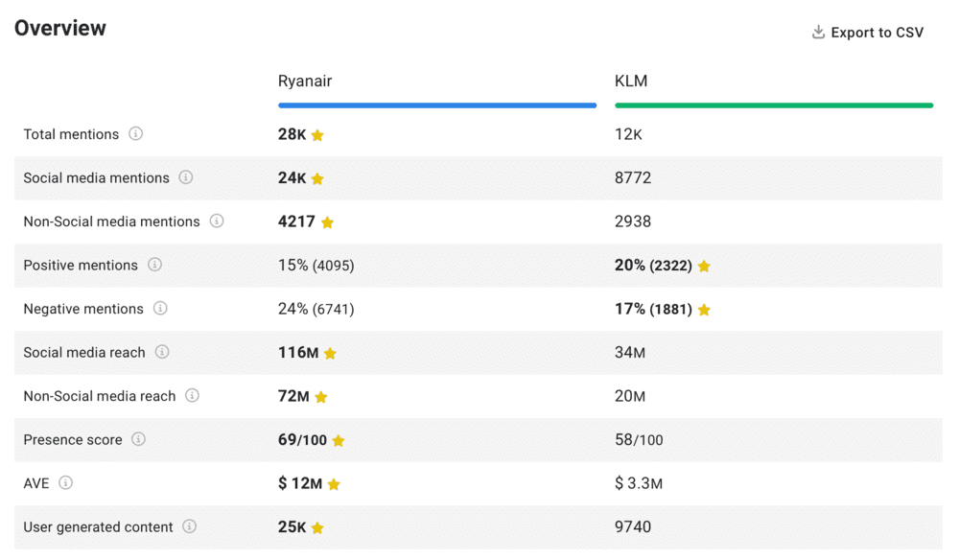Image resolution: width=959 pixels, height=560 pixels.
Task: Click KLM social media mentions value 8772
Action: pos(633,178)
